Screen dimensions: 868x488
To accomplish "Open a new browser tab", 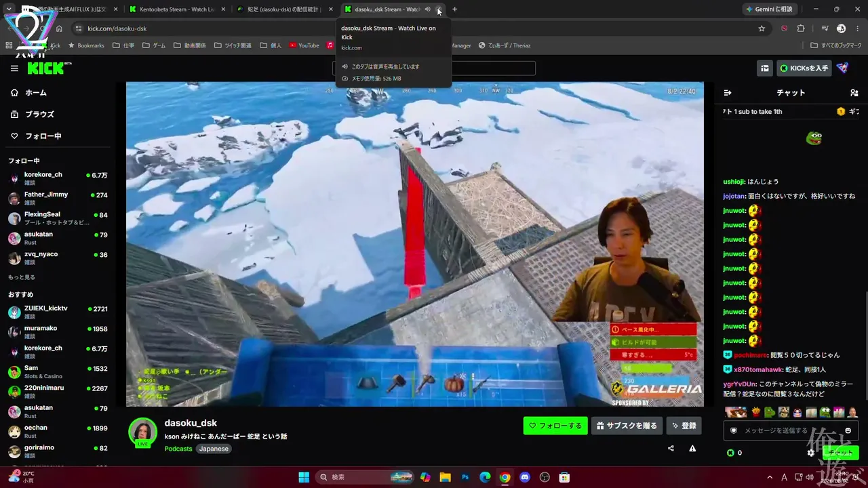I will click(454, 9).
